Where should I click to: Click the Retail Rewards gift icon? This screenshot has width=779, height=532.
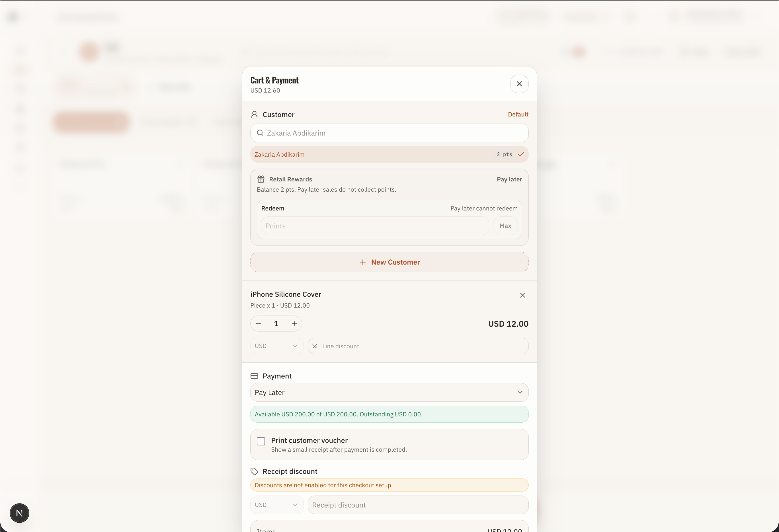tap(261, 179)
